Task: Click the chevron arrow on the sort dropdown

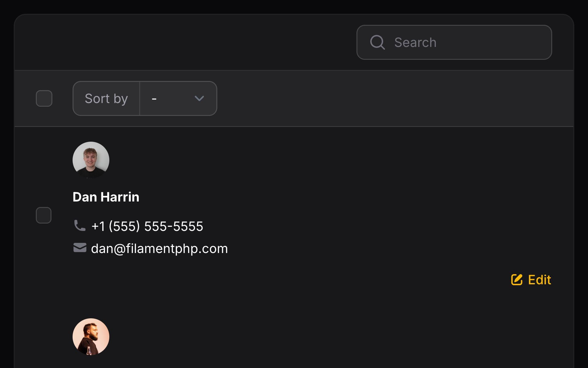Action: pos(199,98)
